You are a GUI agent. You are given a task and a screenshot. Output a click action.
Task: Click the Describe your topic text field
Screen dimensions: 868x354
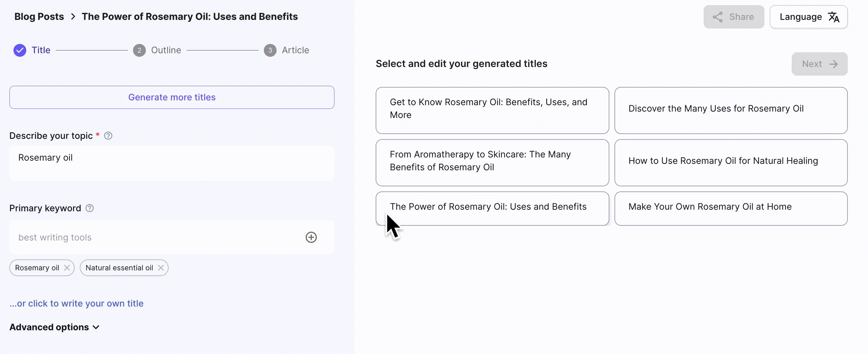[172, 163]
